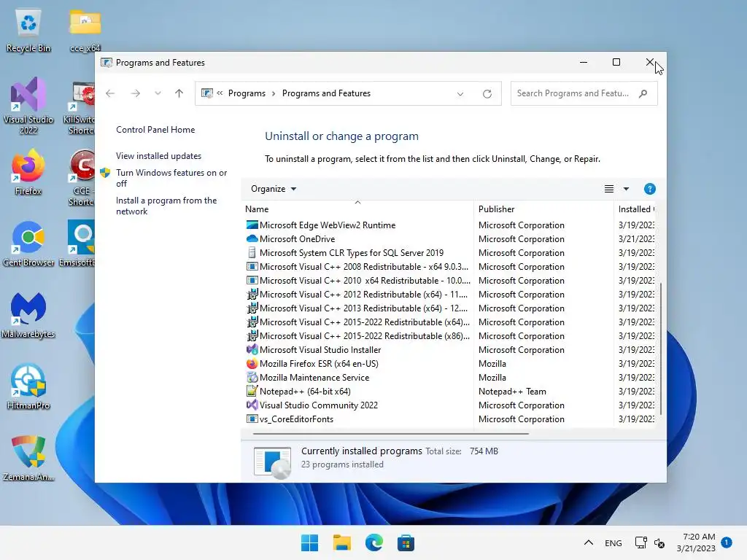The image size is (747, 560).
Task: Click Install a program from the network
Action: [x=166, y=206]
